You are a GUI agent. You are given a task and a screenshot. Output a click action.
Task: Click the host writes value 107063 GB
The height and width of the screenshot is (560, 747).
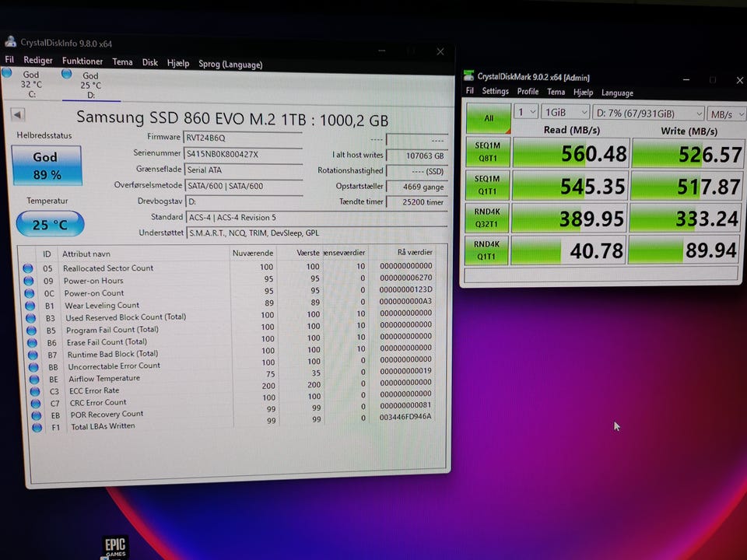(x=417, y=156)
